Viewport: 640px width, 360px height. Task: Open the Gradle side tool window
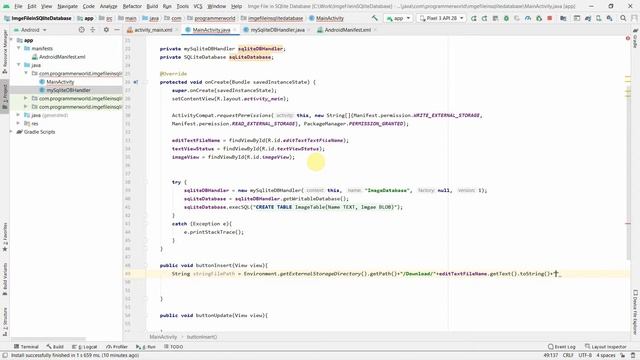pos(636,39)
